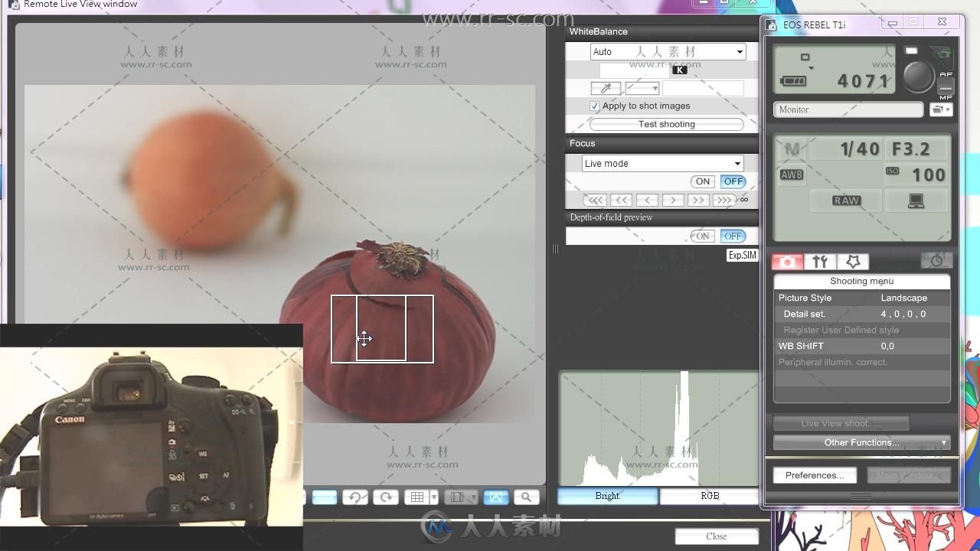The width and height of the screenshot is (980, 551).
Task: Click the double-left focus adjust arrow
Action: (x=621, y=200)
